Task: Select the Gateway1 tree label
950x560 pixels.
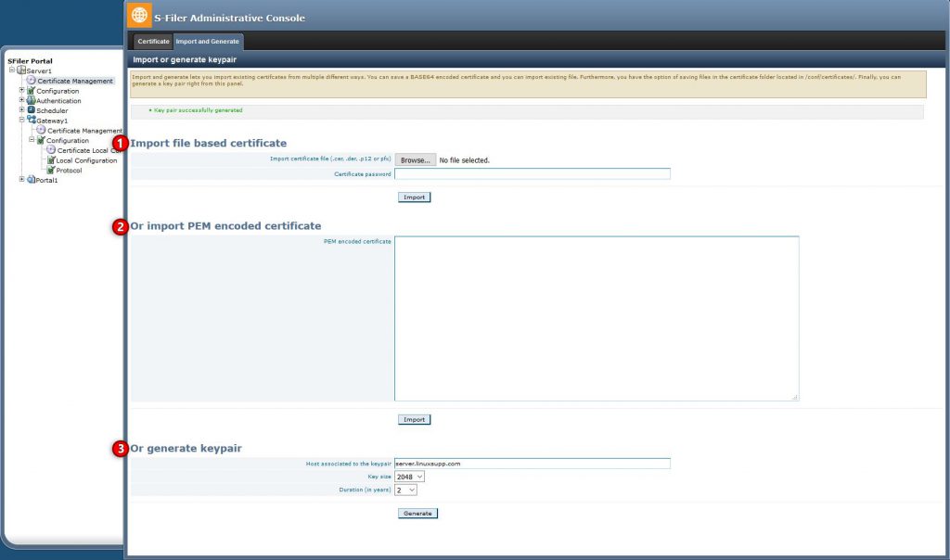Action: coord(52,121)
